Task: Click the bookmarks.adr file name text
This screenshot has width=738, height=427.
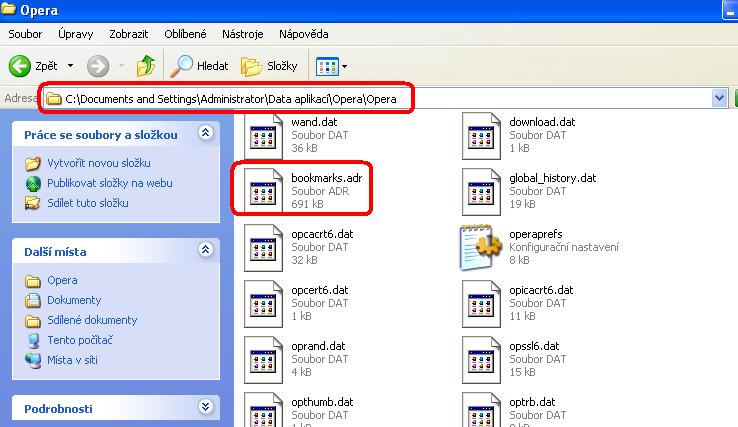Action: 327,178
